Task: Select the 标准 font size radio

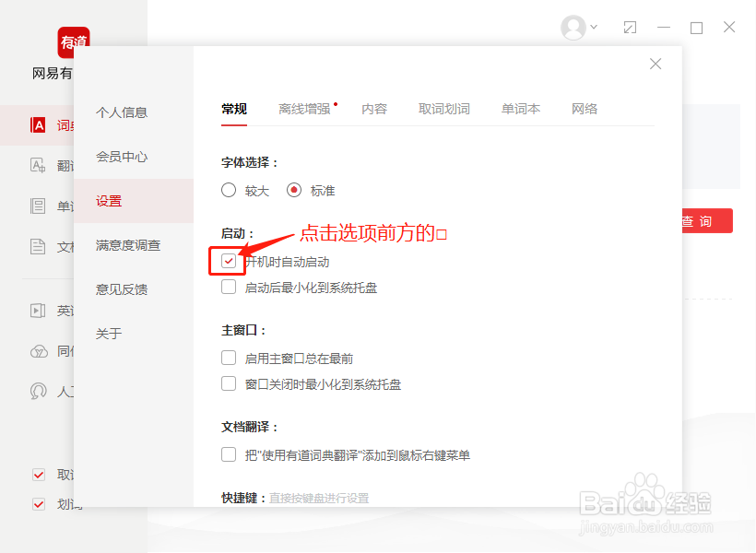Action: tap(294, 190)
